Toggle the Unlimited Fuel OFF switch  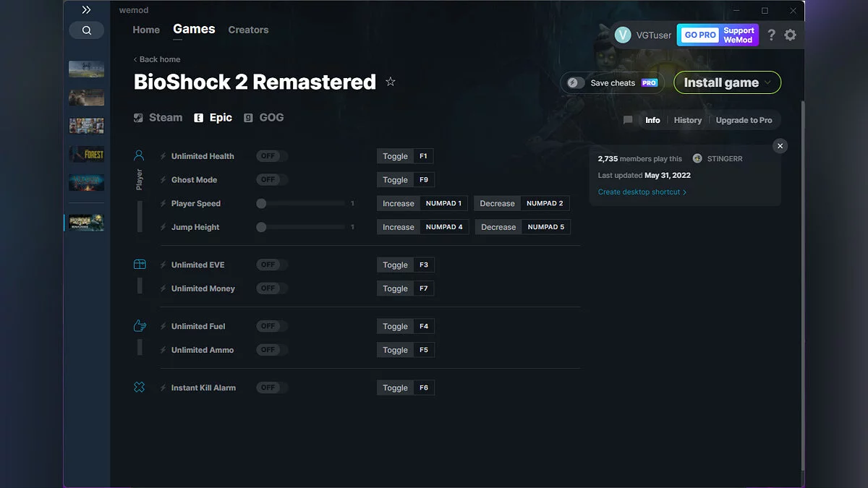(x=272, y=326)
